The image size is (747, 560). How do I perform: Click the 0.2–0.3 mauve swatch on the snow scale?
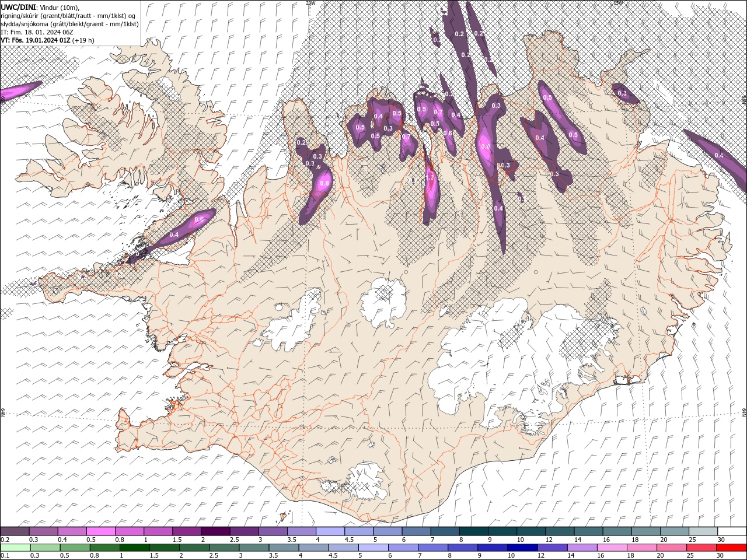[x=15, y=531]
